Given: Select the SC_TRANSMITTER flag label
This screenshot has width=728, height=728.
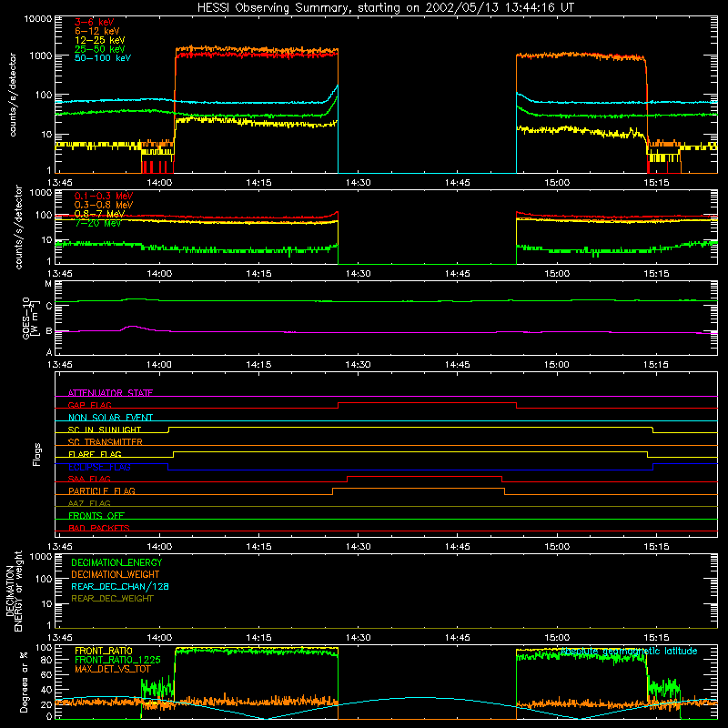Looking at the screenshot, I should coord(106,442).
